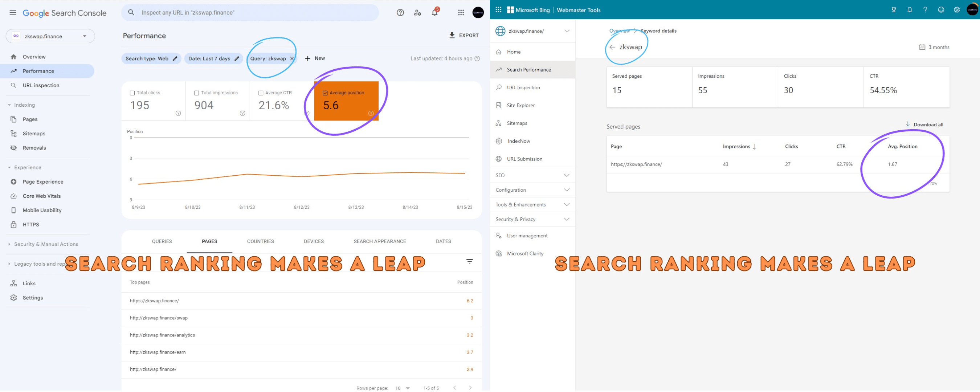Screen dimensions: 980x392
Task: Open Google Search Console hamburger menu
Action: pos(13,13)
